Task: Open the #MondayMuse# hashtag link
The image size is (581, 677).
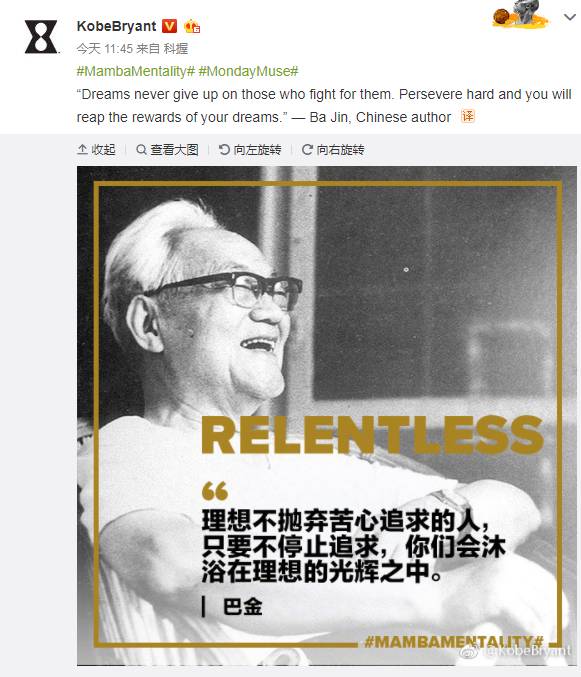Action: coord(248,71)
